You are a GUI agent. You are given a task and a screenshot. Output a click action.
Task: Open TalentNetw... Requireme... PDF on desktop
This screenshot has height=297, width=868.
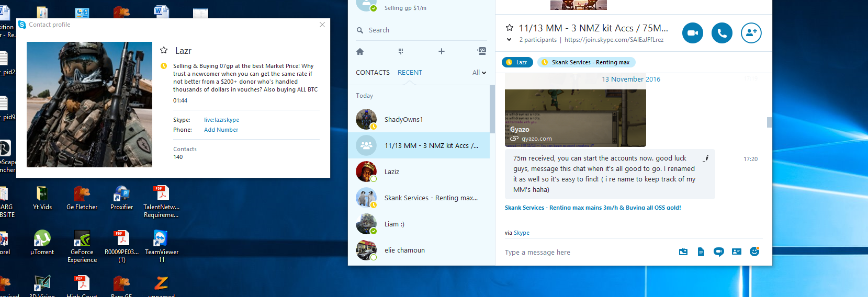click(161, 202)
